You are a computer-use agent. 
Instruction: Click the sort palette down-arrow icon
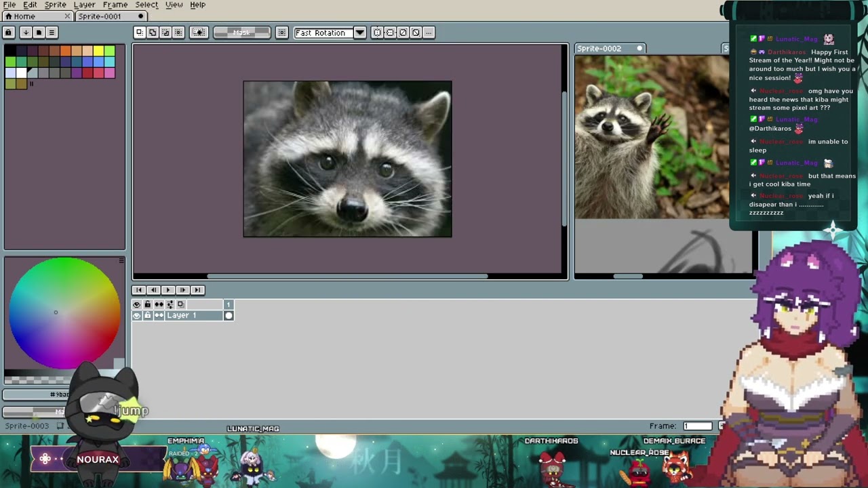click(x=26, y=32)
